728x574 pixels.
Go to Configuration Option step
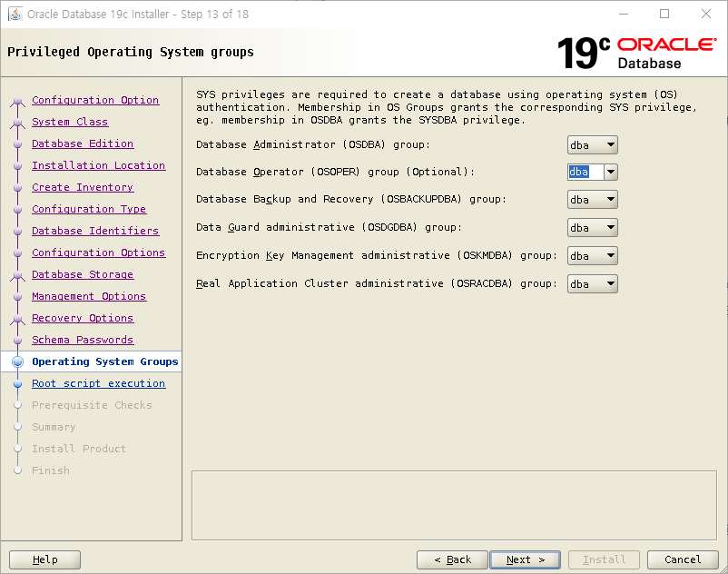[95, 100]
